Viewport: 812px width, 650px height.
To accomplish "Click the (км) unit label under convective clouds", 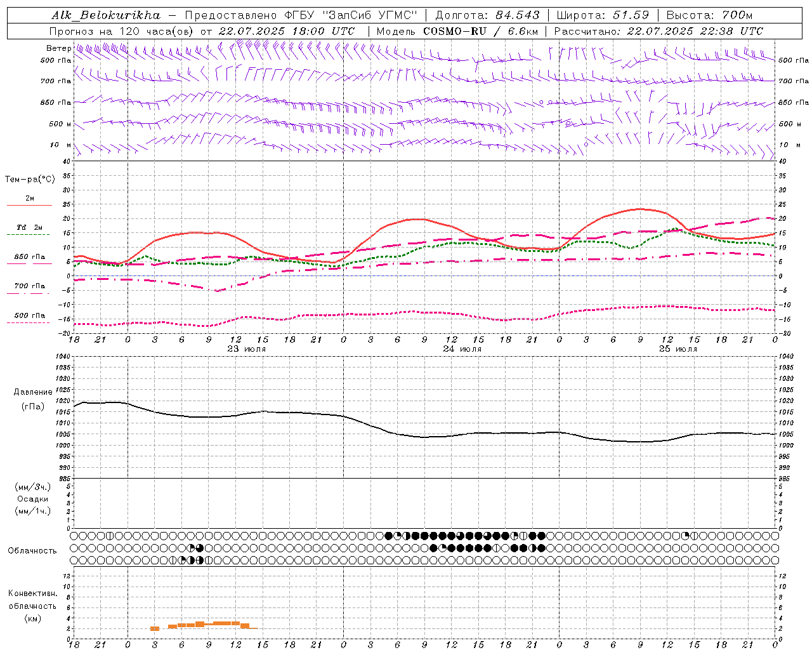I will [x=32, y=618].
